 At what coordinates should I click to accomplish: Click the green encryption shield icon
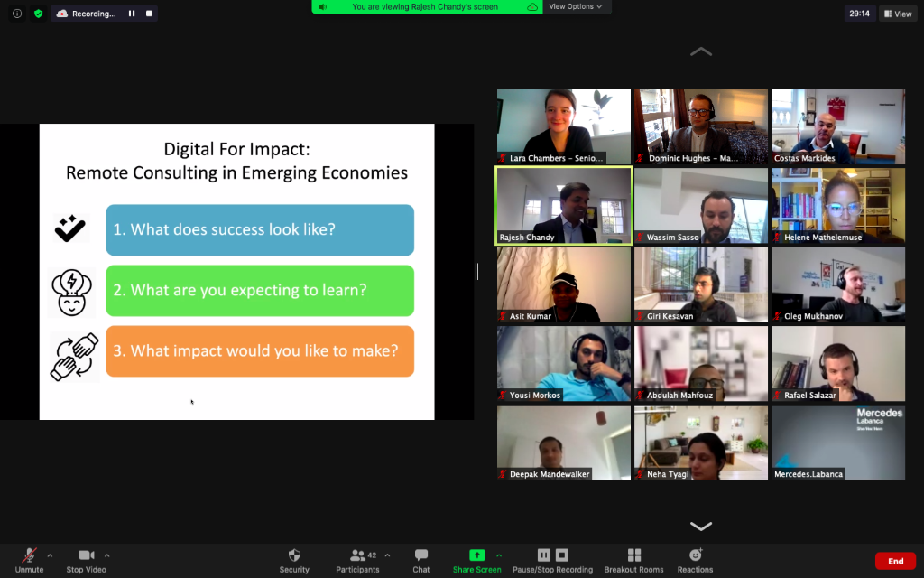tap(38, 13)
